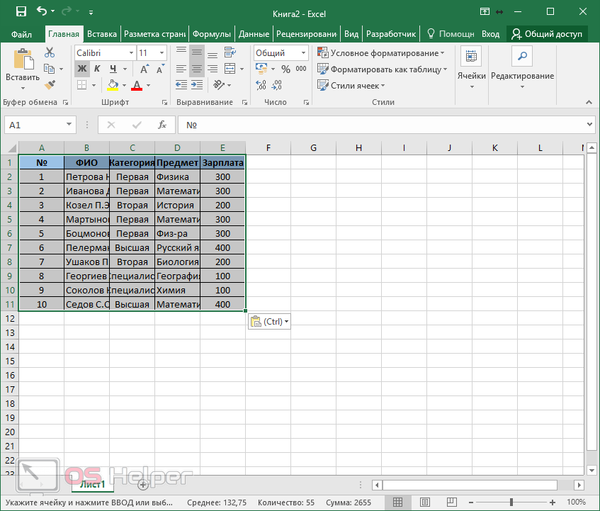
Task: Align text to top of cell
Action: coord(181,51)
